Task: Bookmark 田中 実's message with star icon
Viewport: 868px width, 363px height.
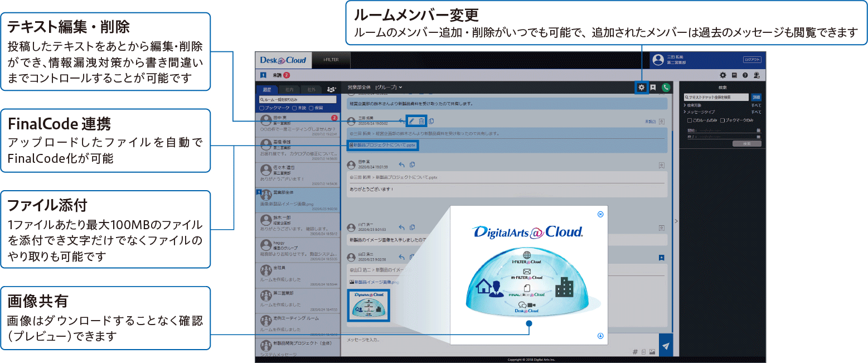Action: pyautogui.click(x=662, y=165)
